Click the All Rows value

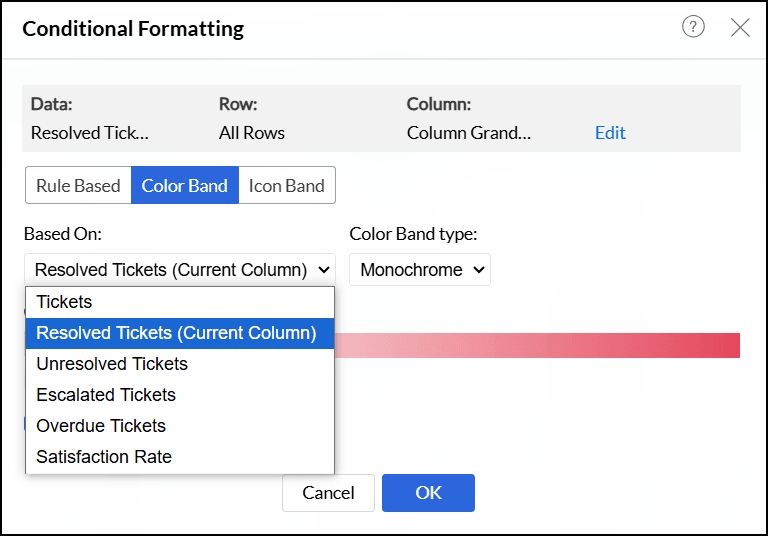click(252, 133)
